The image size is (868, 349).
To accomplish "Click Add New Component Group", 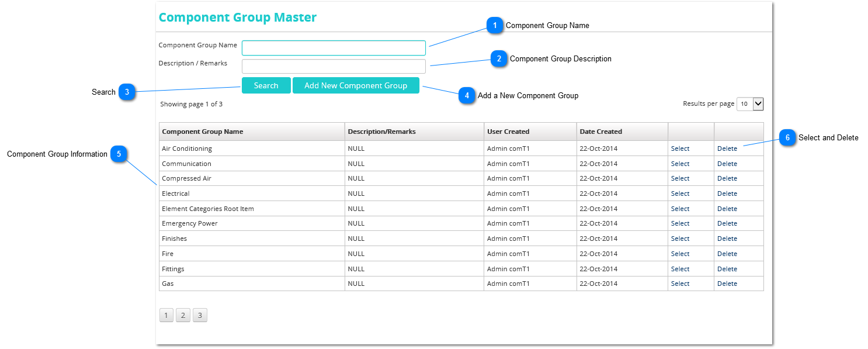I will 356,85.
